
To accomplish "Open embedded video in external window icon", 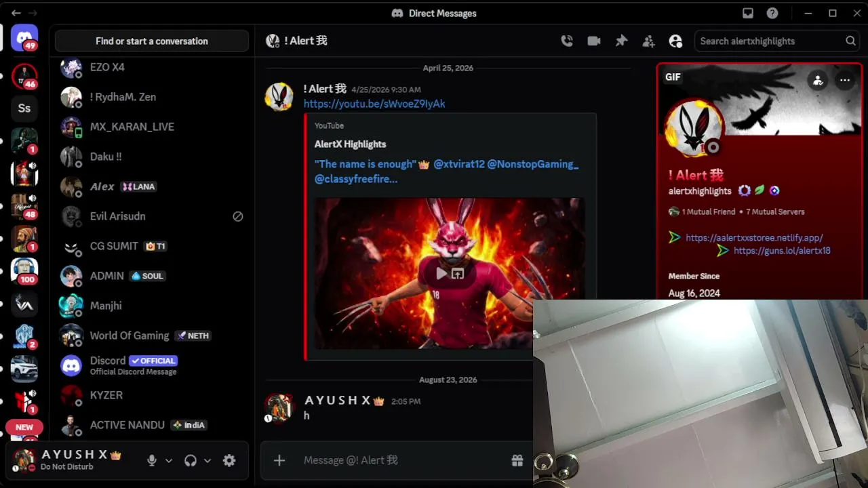I will coord(458,273).
